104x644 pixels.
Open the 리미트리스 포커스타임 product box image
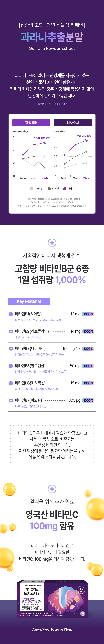point(52,600)
